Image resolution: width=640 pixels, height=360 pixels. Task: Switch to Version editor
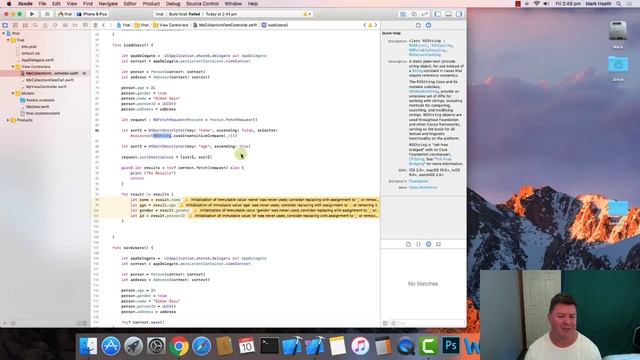(x=424, y=14)
